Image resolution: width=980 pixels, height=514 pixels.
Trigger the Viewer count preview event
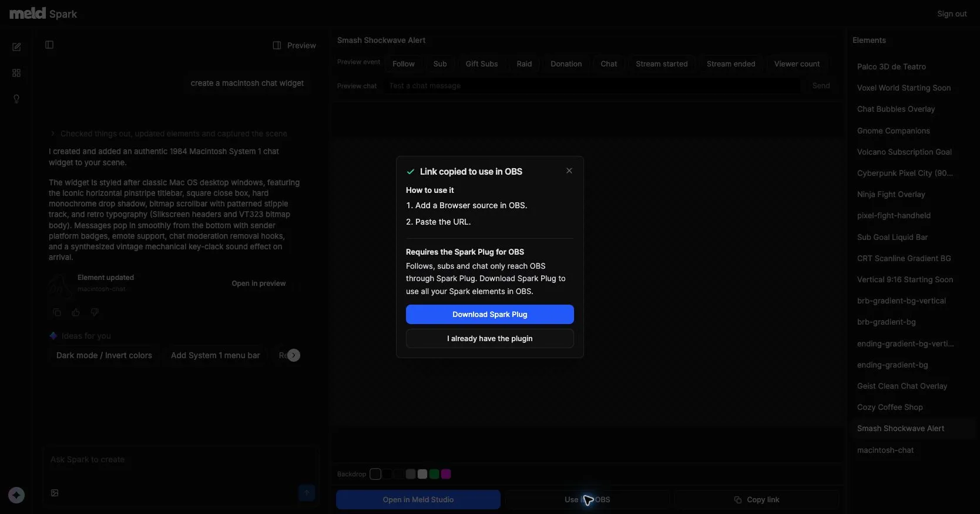[x=797, y=64]
